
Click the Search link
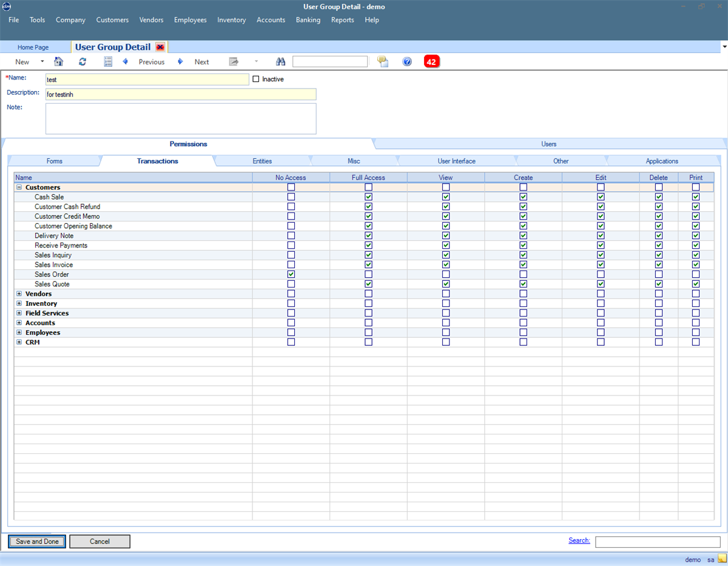[x=579, y=541]
